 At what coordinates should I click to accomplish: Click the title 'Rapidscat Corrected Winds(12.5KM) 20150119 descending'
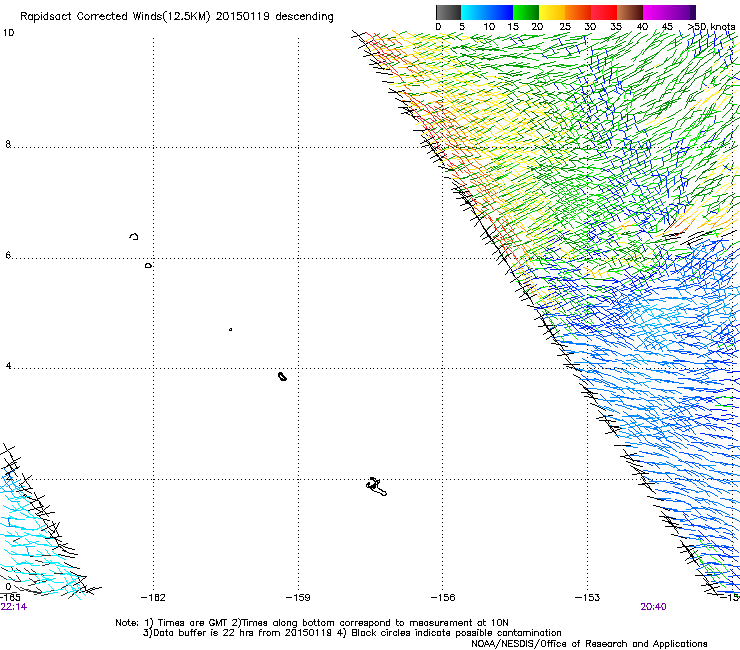(x=177, y=17)
